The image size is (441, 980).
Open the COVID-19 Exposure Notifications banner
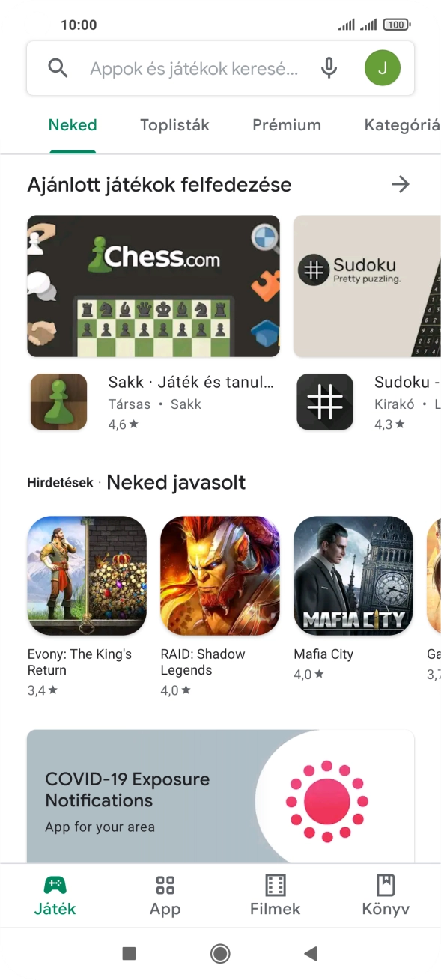(220, 797)
